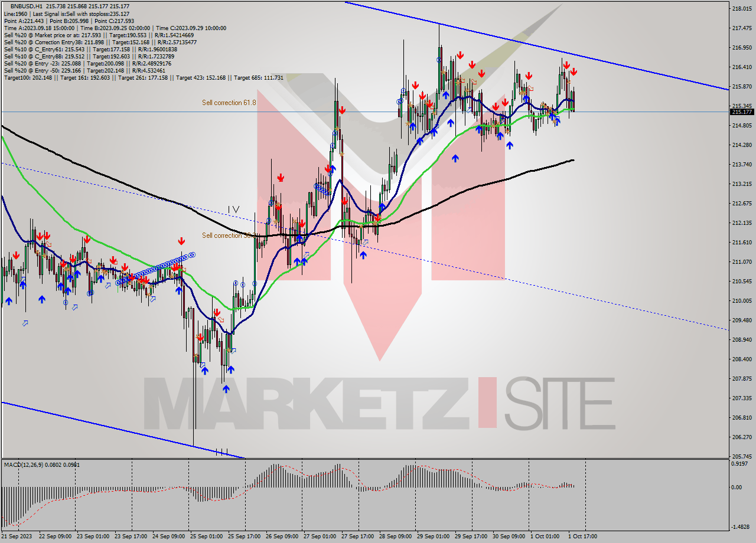This screenshot has width=756, height=543.
Task: Click the 211.610 price axis value
Action: tap(742, 243)
